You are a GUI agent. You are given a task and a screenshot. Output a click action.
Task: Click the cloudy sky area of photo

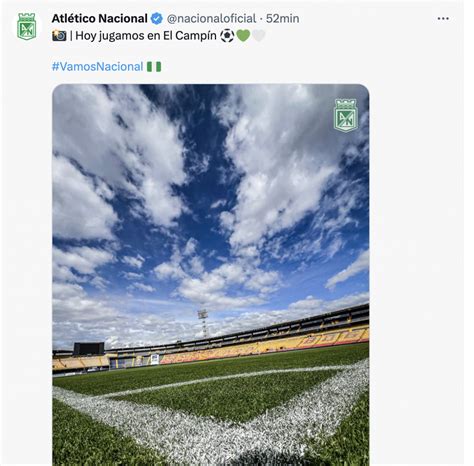211,200
